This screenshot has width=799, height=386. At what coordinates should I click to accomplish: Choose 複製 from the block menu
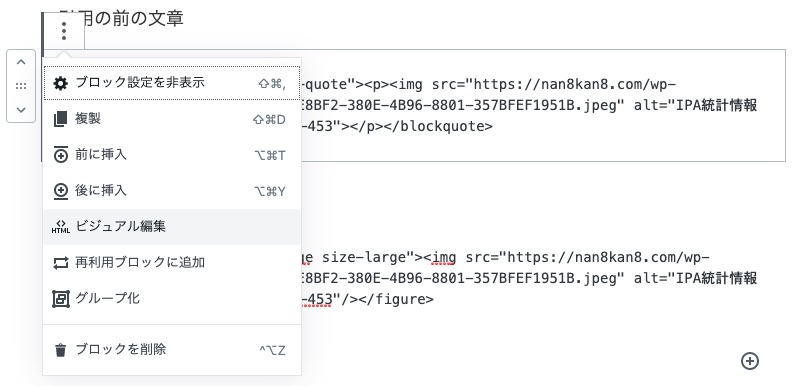click(172, 119)
